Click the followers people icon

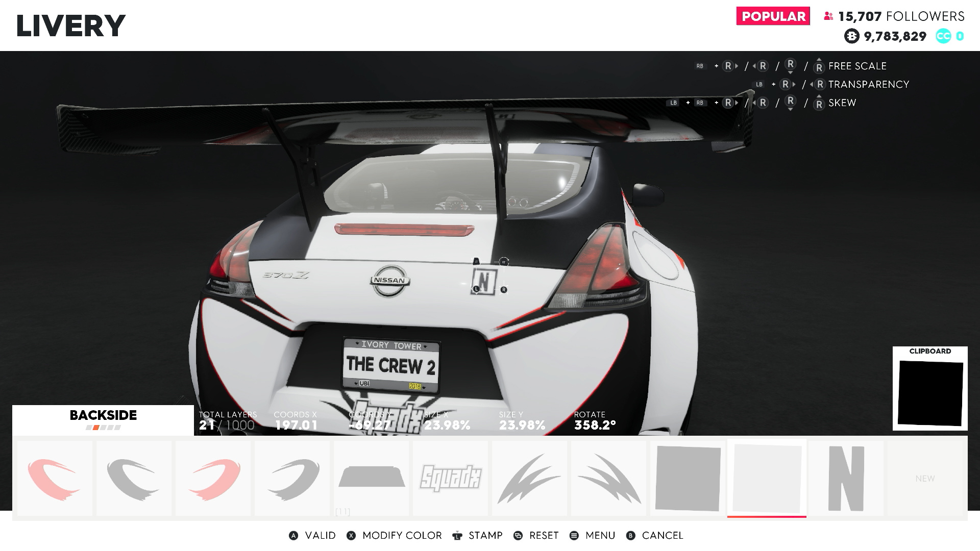828,16
